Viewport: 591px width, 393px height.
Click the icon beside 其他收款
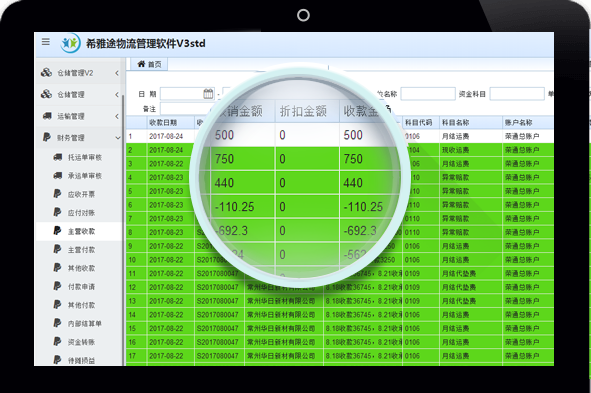[57, 268]
